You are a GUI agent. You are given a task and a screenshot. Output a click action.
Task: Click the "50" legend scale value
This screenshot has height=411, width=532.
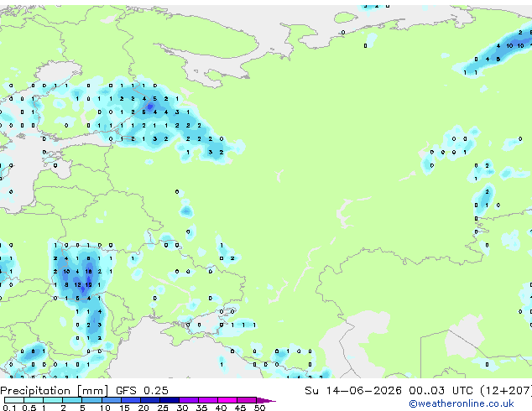[x=259, y=408]
